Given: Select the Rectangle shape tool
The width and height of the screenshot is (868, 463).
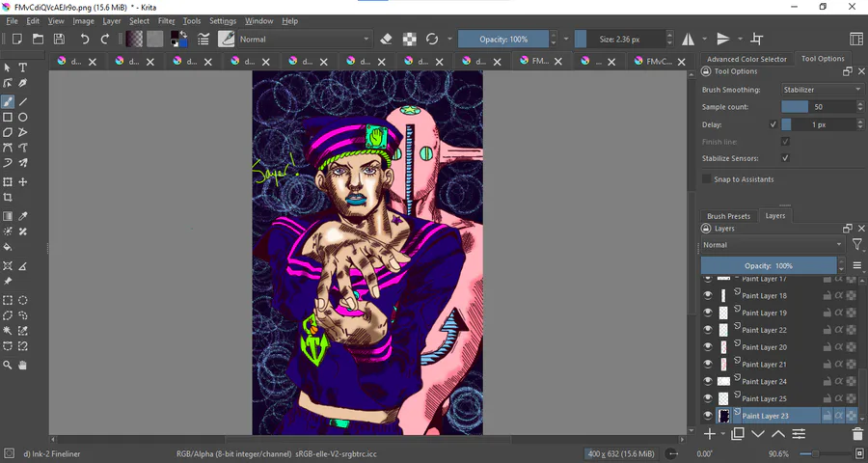Looking at the screenshot, I should [x=8, y=118].
